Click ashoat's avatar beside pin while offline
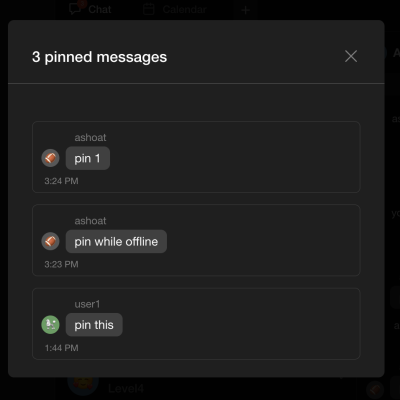400x400 pixels. point(50,241)
